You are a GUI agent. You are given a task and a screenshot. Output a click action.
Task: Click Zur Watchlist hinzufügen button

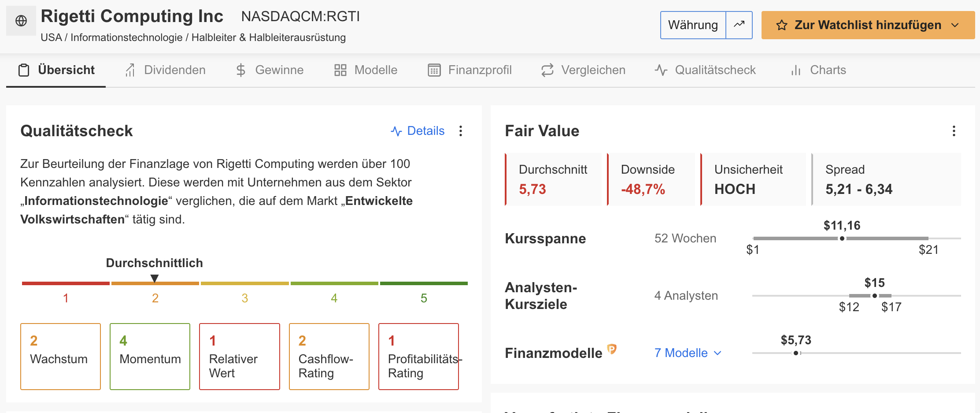[x=868, y=25]
